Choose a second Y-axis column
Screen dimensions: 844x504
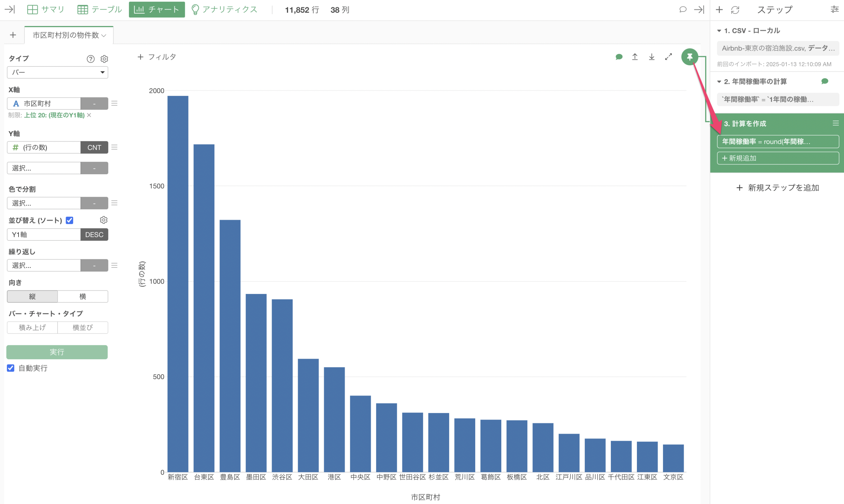(x=44, y=168)
